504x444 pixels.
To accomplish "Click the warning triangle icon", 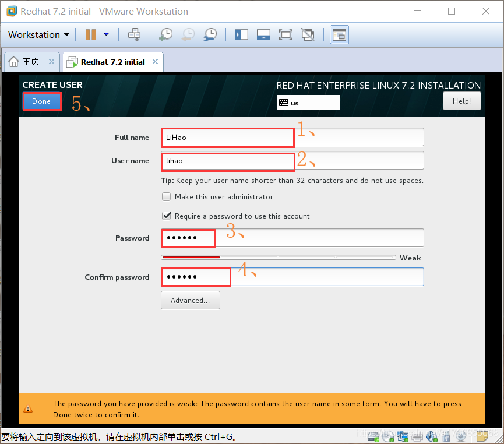I will pos(28,408).
